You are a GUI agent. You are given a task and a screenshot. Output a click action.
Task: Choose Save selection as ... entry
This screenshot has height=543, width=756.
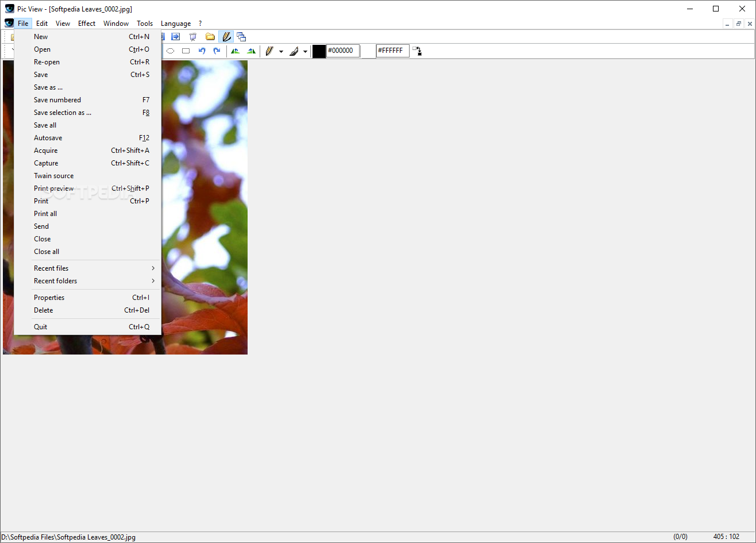pos(87,113)
